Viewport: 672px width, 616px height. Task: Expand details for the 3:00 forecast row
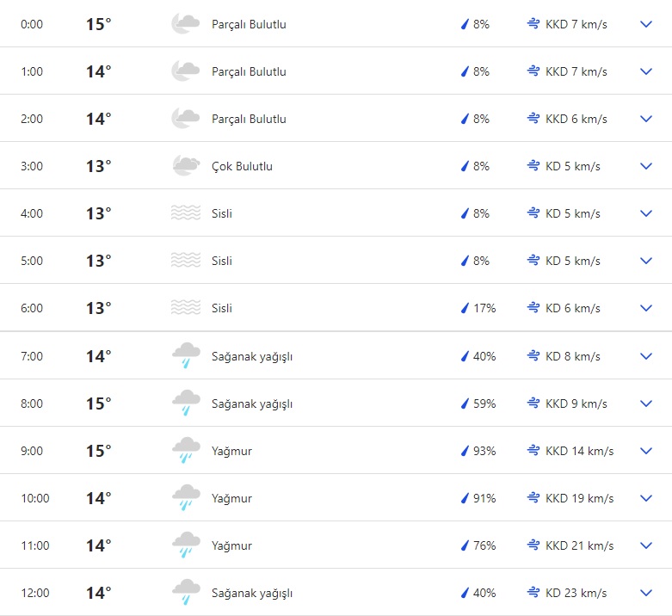point(647,166)
